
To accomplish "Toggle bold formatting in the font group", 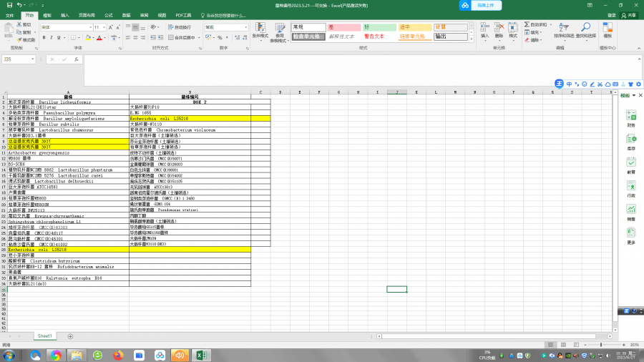I will (44, 37).
